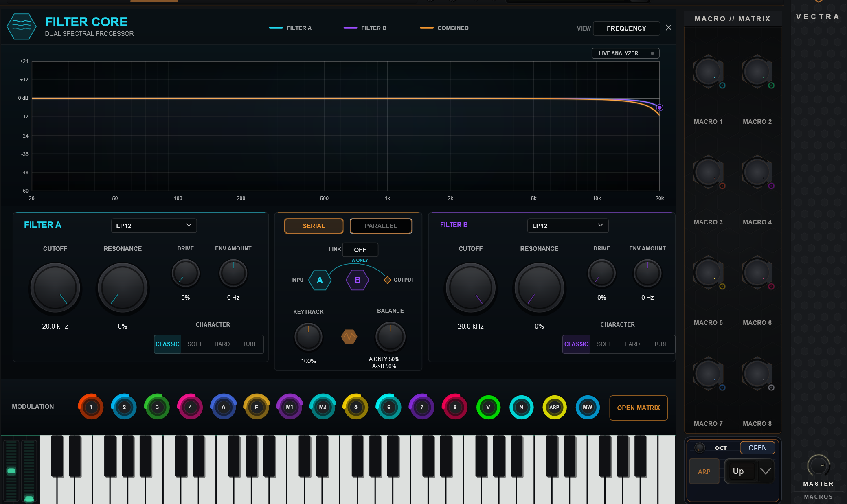Select the MW mod wheel source icon
Screen dimensions: 847x504
[x=587, y=407]
